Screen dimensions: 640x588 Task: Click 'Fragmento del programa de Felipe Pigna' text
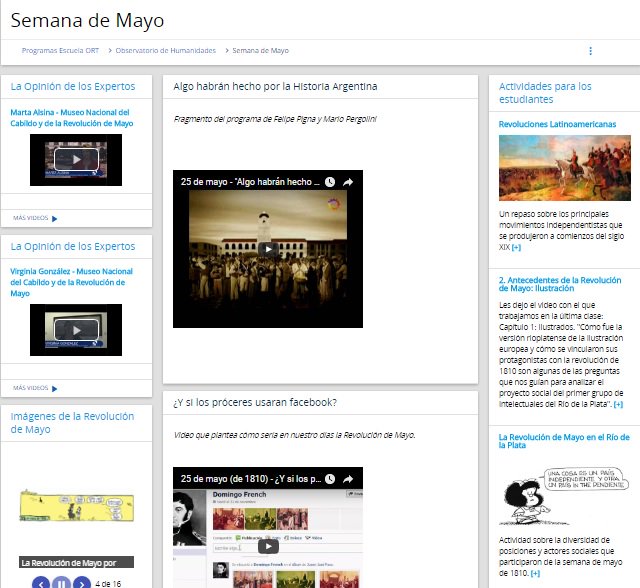(275, 119)
